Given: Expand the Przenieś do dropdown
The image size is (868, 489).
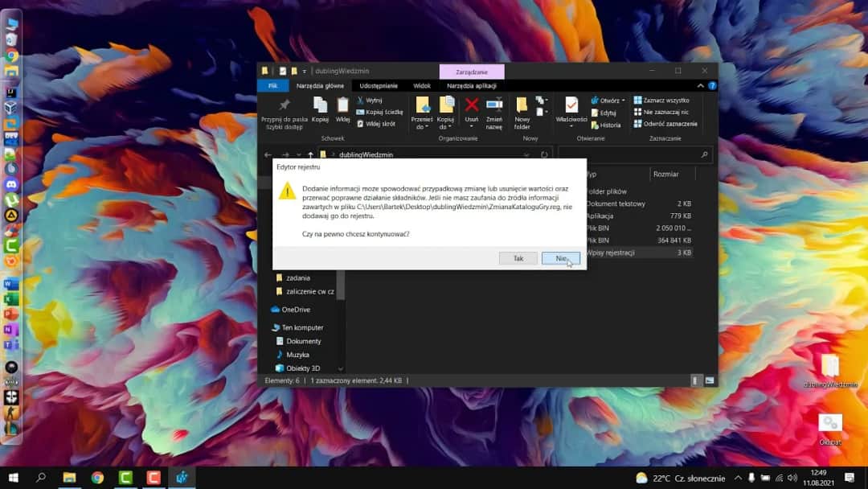Looking at the screenshot, I should coord(422,127).
